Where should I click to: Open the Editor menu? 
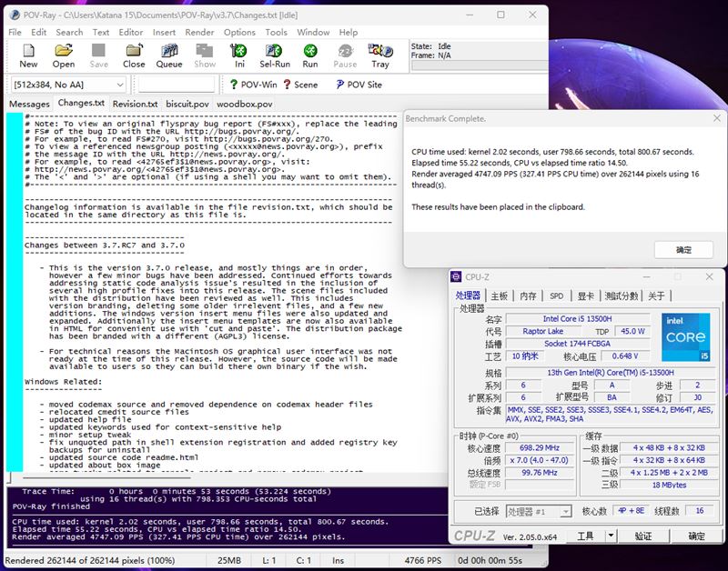(131, 32)
